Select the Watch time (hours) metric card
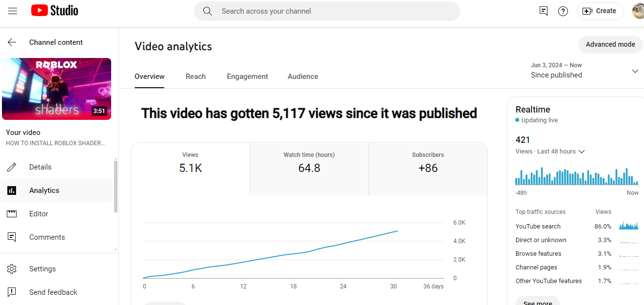This screenshot has height=305, width=644. (x=309, y=169)
